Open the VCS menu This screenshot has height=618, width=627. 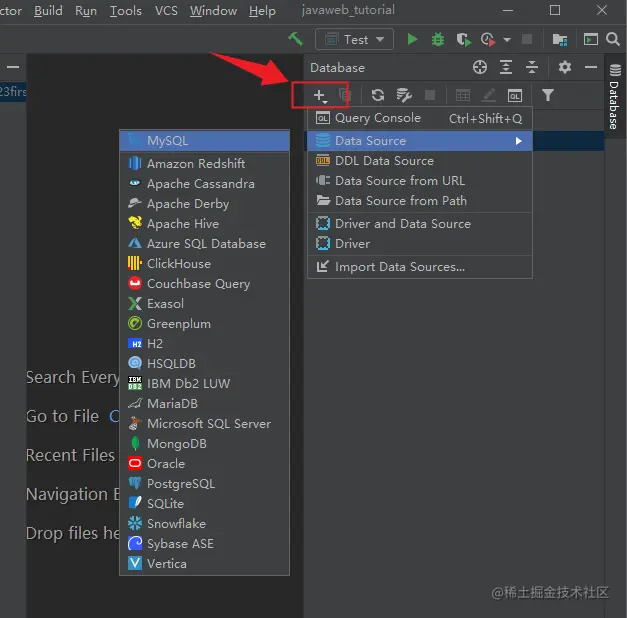coord(166,11)
